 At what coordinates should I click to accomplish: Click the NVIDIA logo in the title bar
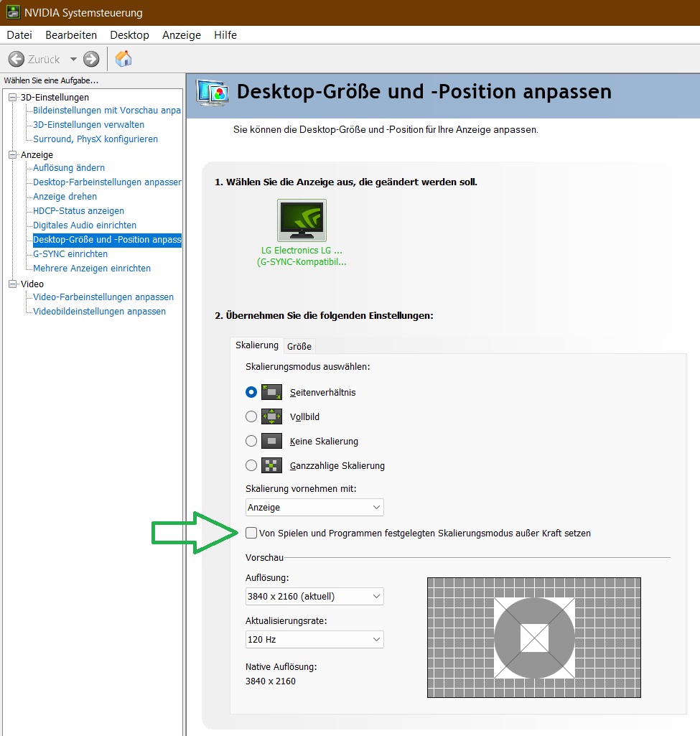pyautogui.click(x=12, y=12)
